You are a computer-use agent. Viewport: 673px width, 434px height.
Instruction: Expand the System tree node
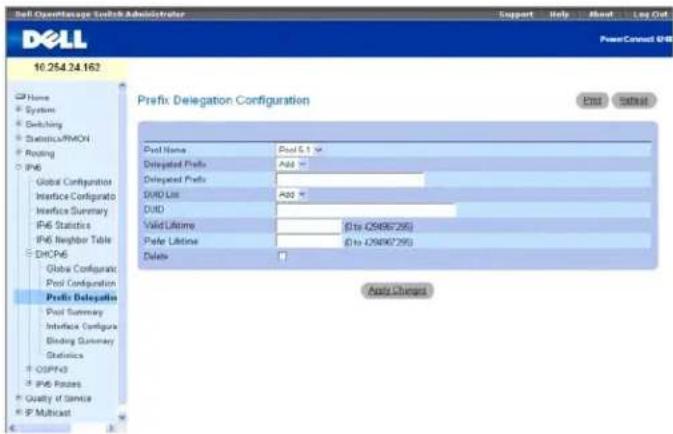point(18,110)
